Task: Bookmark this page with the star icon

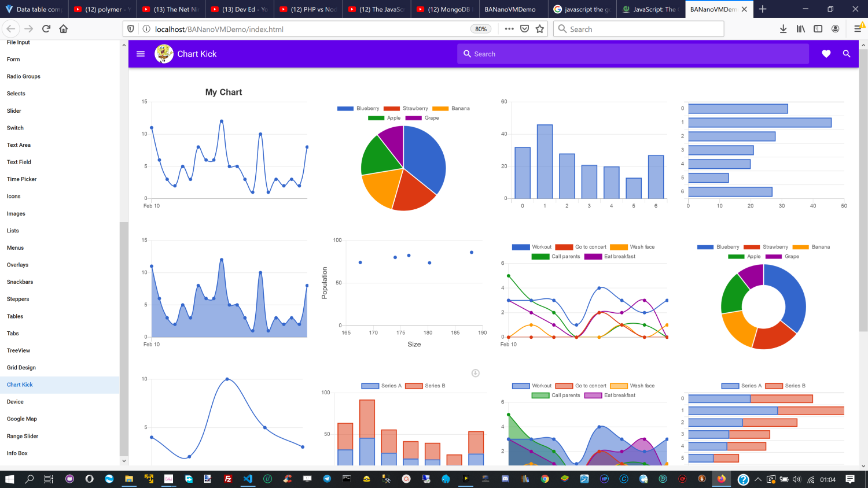Action: point(540,29)
